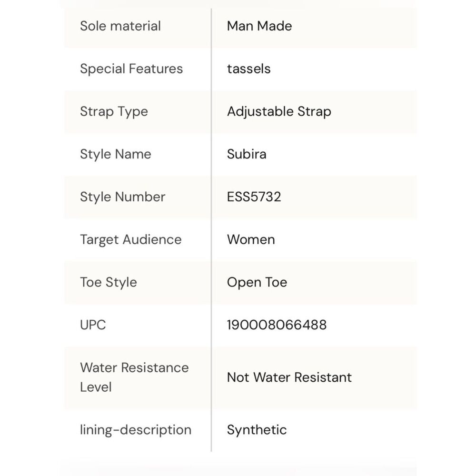Select the UPC label
Image resolution: width=476 pixels, height=476 pixels.
(93, 325)
